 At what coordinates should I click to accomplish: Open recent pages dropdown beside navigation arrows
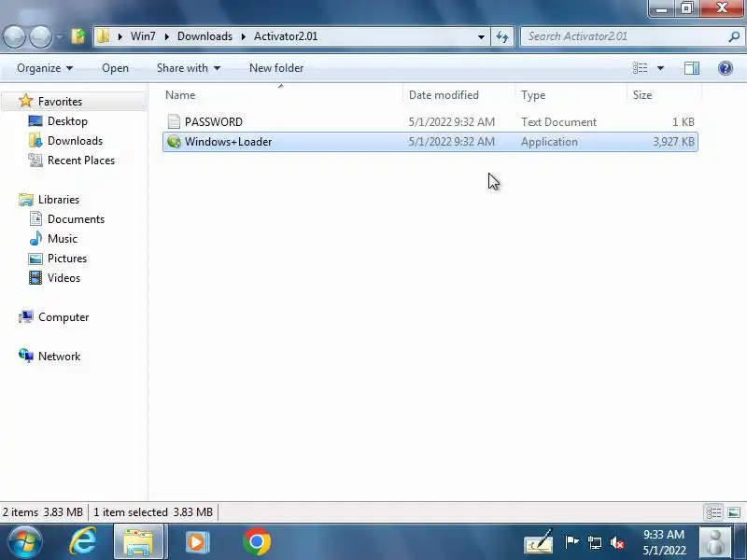point(59,36)
